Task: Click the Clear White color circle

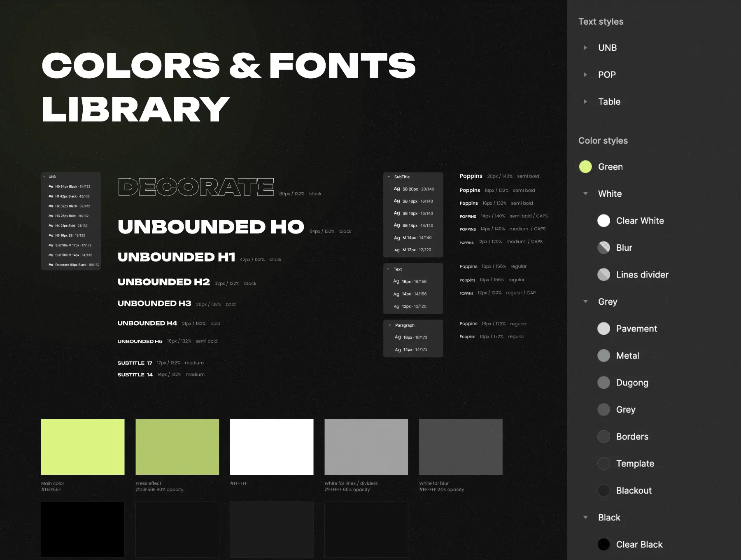Action: [x=604, y=221]
